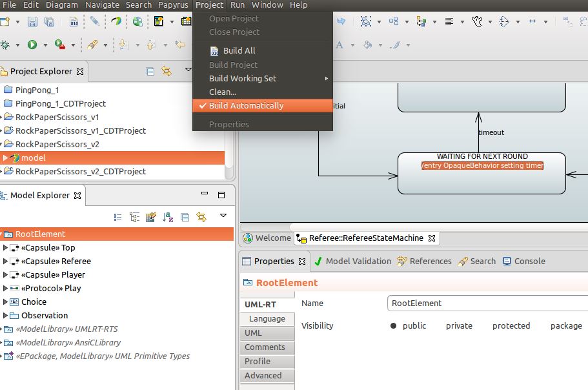Toggle the Build Automatically option
588x390 pixels.
[x=263, y=106]
